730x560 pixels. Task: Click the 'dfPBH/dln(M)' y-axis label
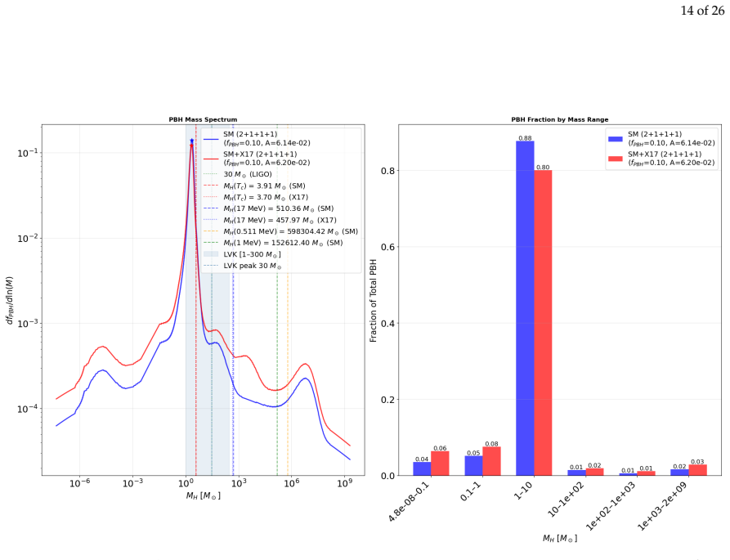(9, 300)
